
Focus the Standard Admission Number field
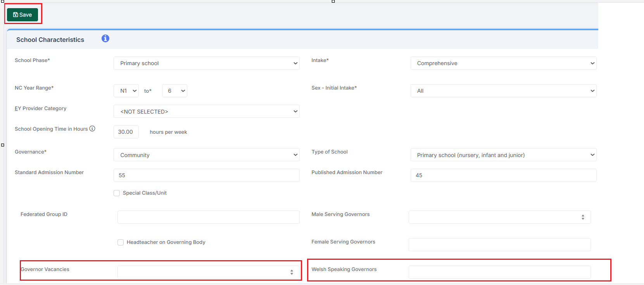[x=206, y=175]
